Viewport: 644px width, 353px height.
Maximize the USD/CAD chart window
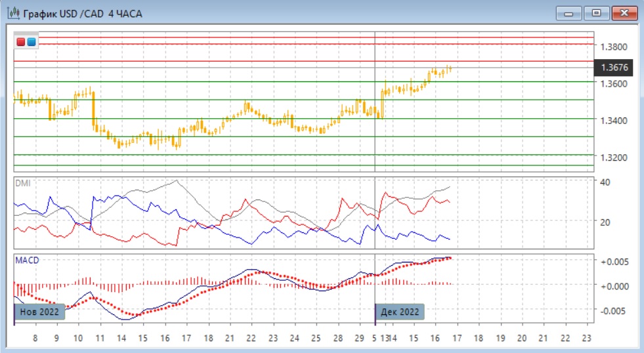tap(596, 13)
